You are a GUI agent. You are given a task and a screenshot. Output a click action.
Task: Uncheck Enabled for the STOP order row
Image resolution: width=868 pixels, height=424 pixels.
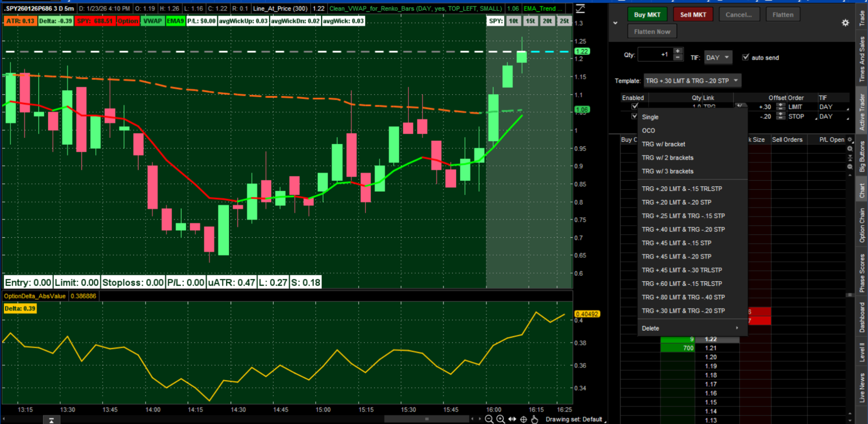635,116
